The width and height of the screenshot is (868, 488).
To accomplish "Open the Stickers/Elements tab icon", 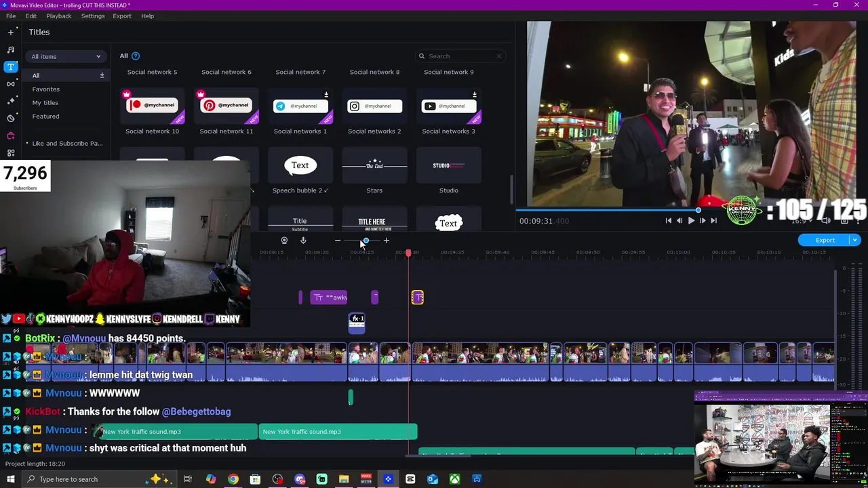I will [10, 118].
